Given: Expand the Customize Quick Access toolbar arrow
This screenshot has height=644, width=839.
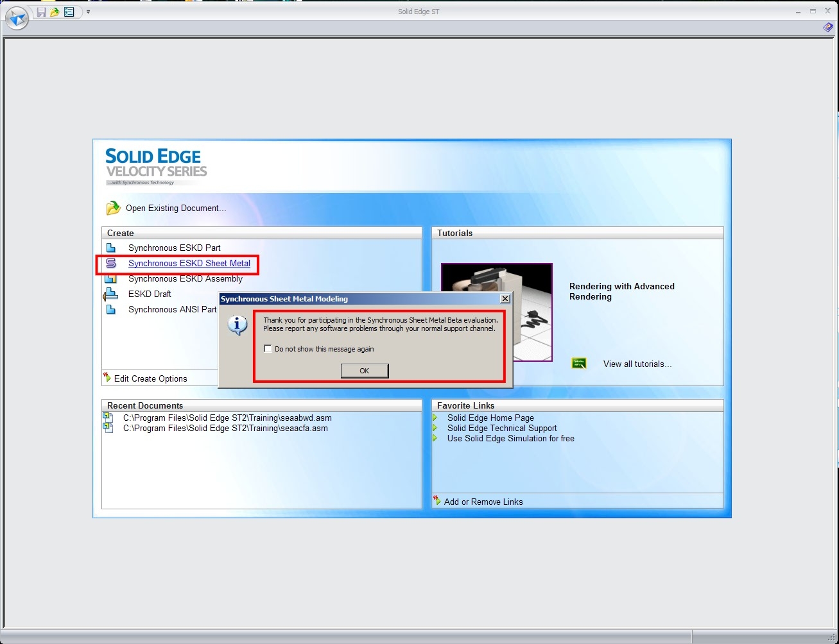Looking at the screenshot, I should (x=88, y=12).
